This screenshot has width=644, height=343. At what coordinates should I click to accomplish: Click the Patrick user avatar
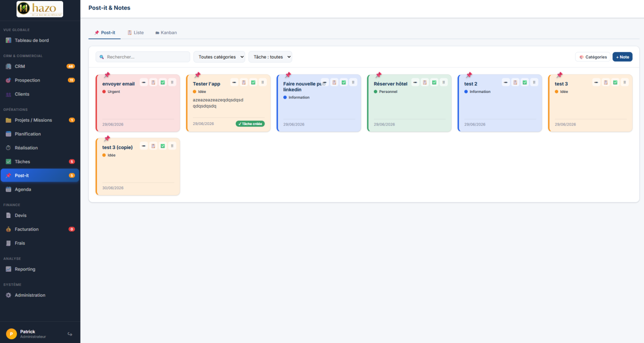point(11,334)
